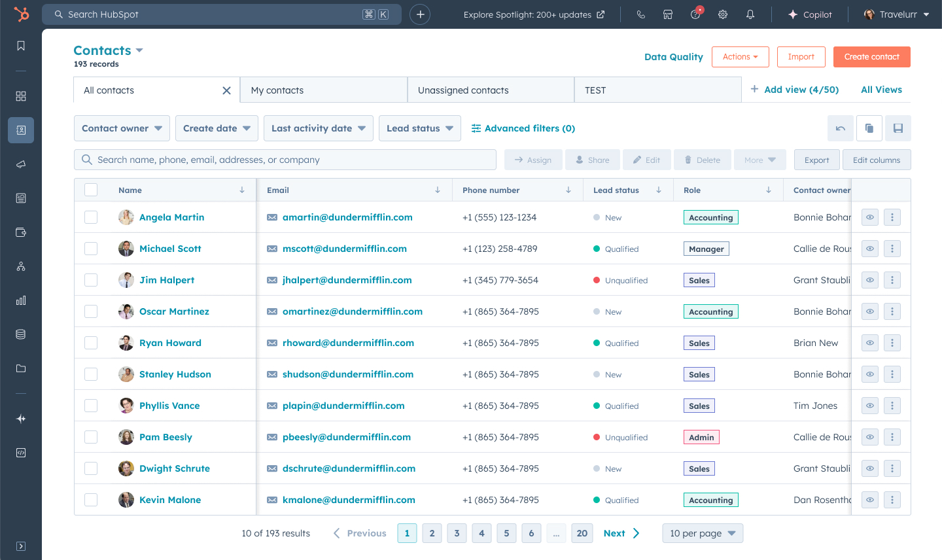Open the reporting bar chart sidebar icon
Viewport: 942px width, 560px height.
pyautogui.click(x=21, y=300)
